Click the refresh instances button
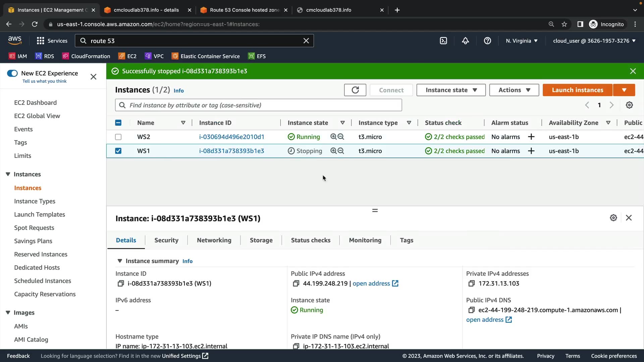Image resolution: width=644 pixels, height=362 pixels. point(355,90)
